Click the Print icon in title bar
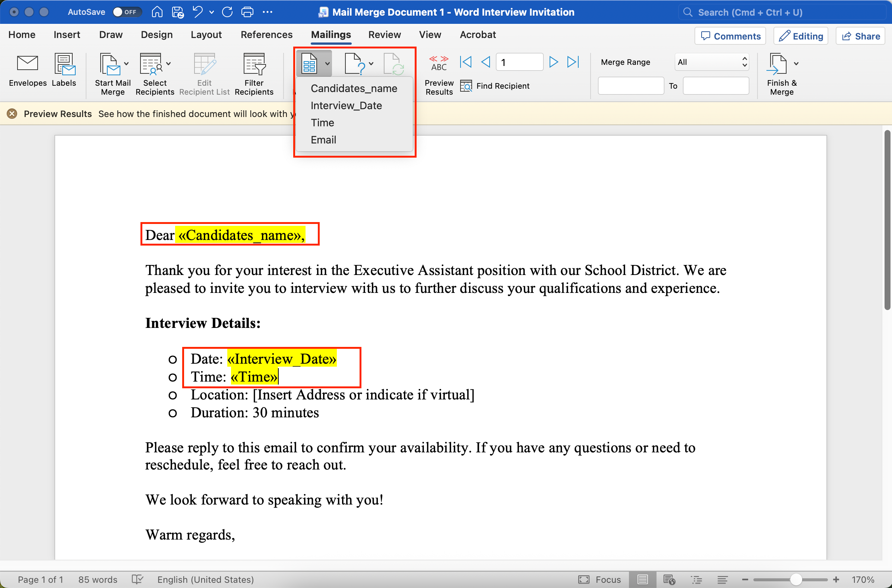The height and width of the screenshot is (588, 892). 247,12
